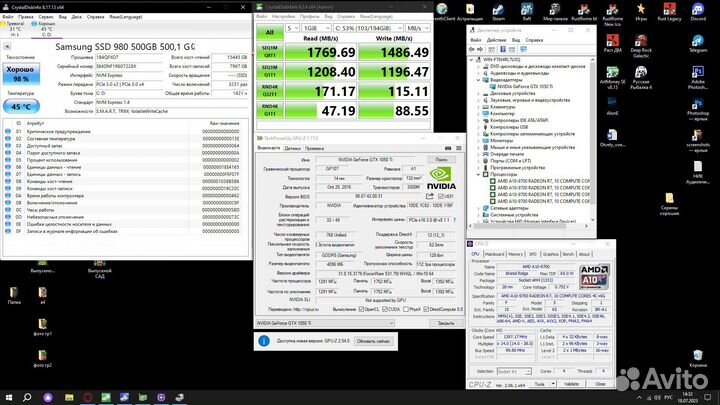The height and width of the screenshot is (405, 720).
Task: Click the forward arrow in Device Manager toolbar
Action: point(480,49)
